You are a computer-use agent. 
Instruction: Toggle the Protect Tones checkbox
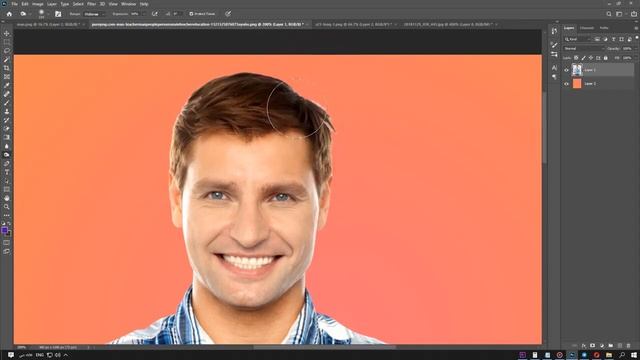[x=191, y=14]
